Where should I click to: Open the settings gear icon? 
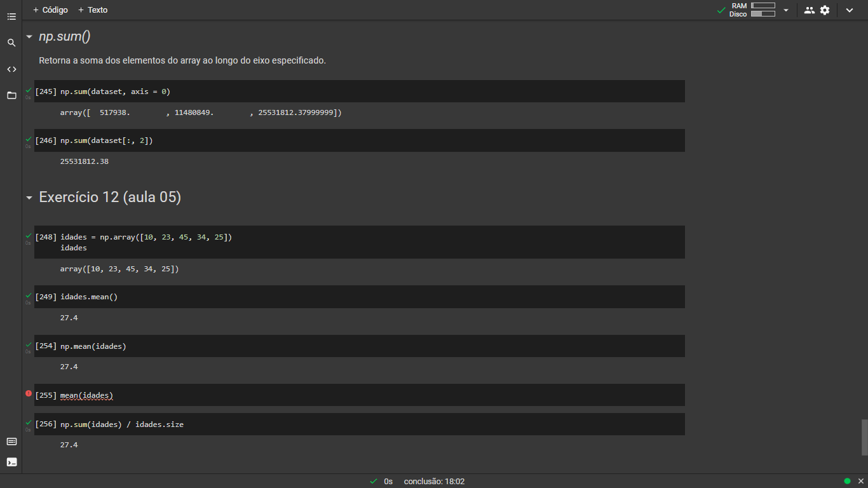point(825,10)
